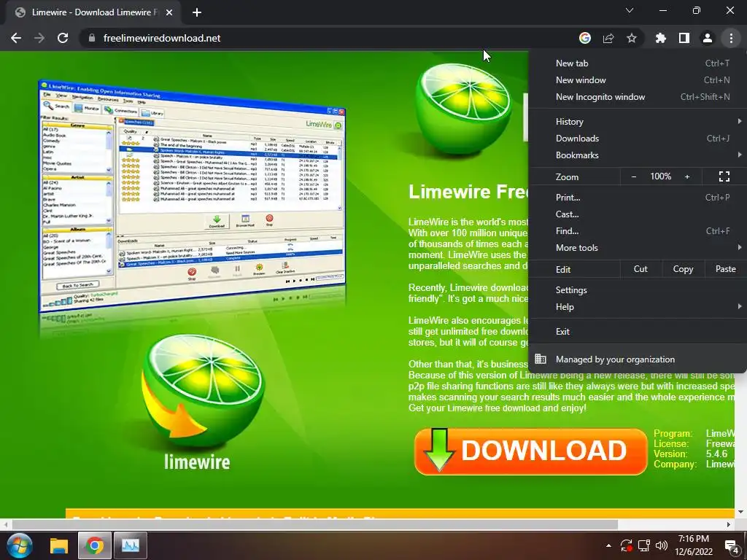Share this page icon
The image size is (747, 560).
point(608,38)
